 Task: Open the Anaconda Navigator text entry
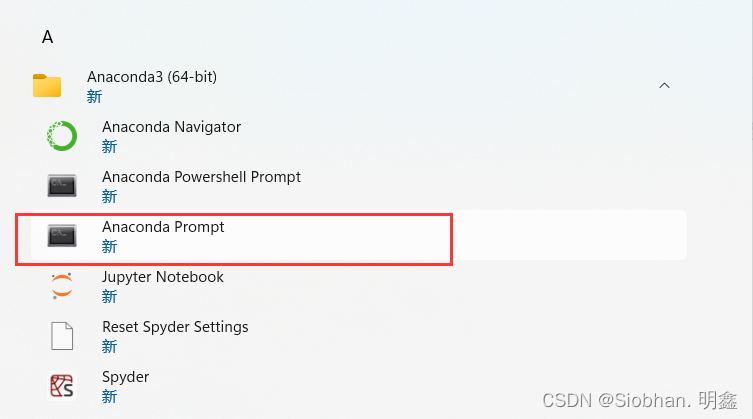pos(171,127)
